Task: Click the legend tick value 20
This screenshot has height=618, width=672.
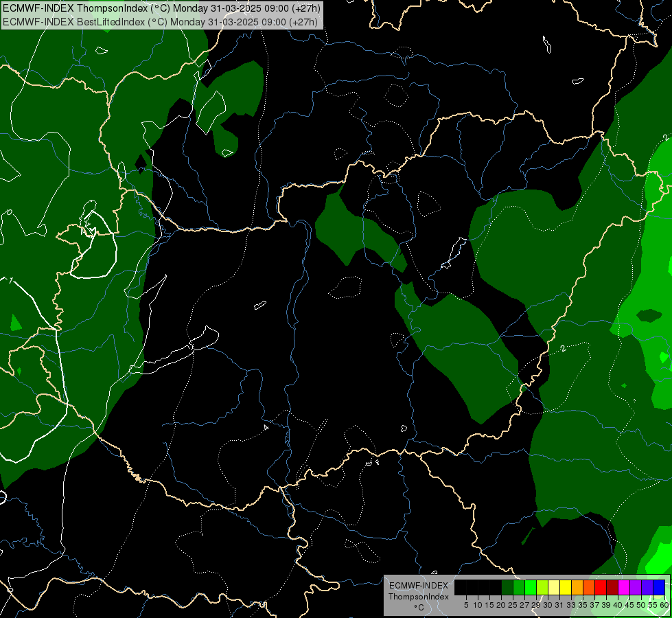Action: [x=501, y=605]
